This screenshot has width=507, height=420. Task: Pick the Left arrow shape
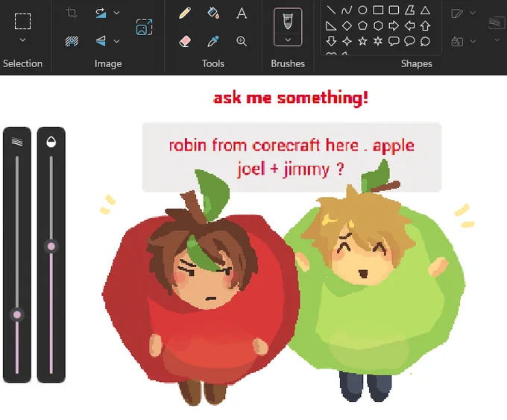point(409,25)
